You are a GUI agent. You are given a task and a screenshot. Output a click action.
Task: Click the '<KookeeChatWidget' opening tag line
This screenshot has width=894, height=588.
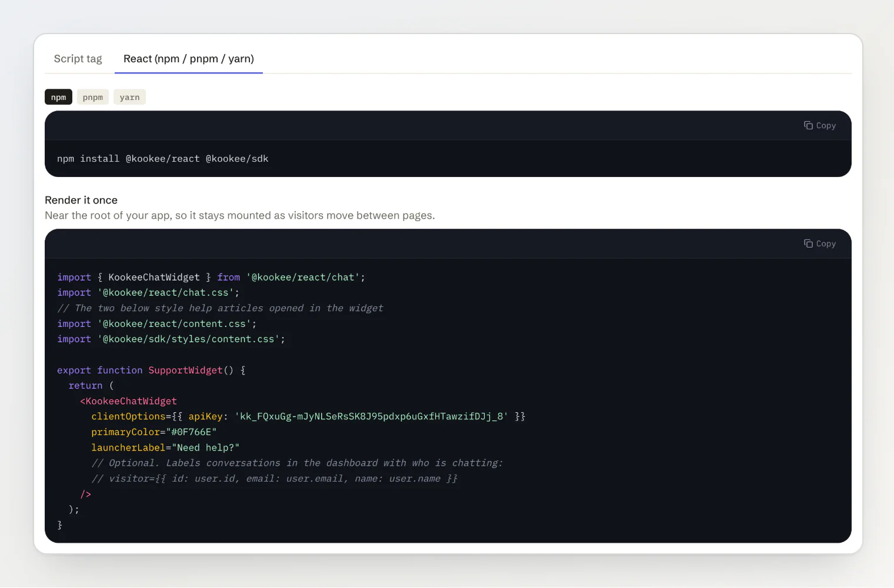pos(128,401)
